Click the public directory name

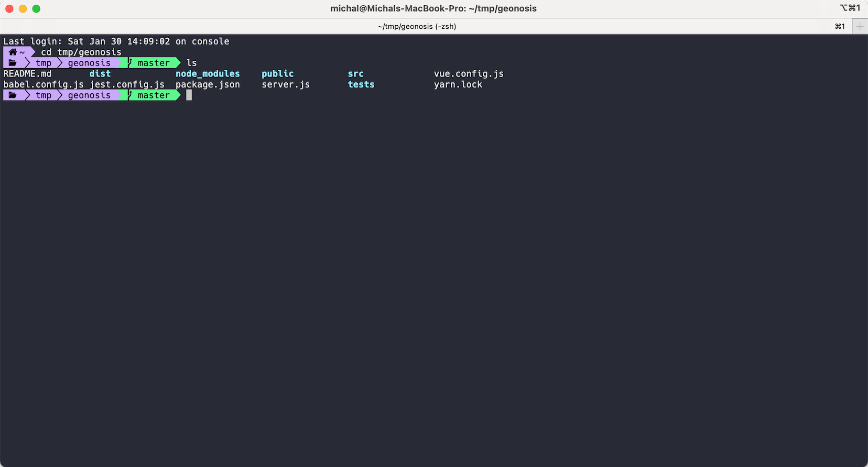click(x=278, y=74)
